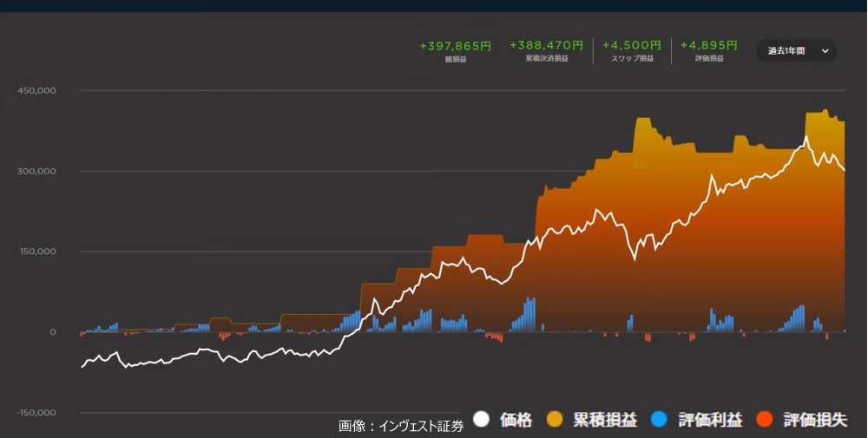Click the 300,000 y-axis label

tap(36, 171)
